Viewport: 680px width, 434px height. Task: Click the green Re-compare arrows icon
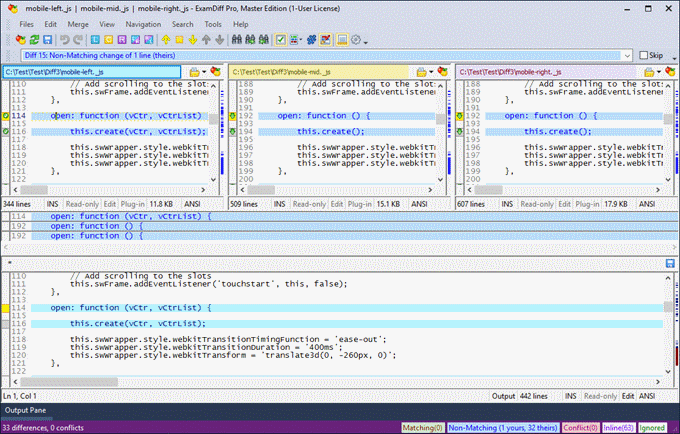coord(34,40)
